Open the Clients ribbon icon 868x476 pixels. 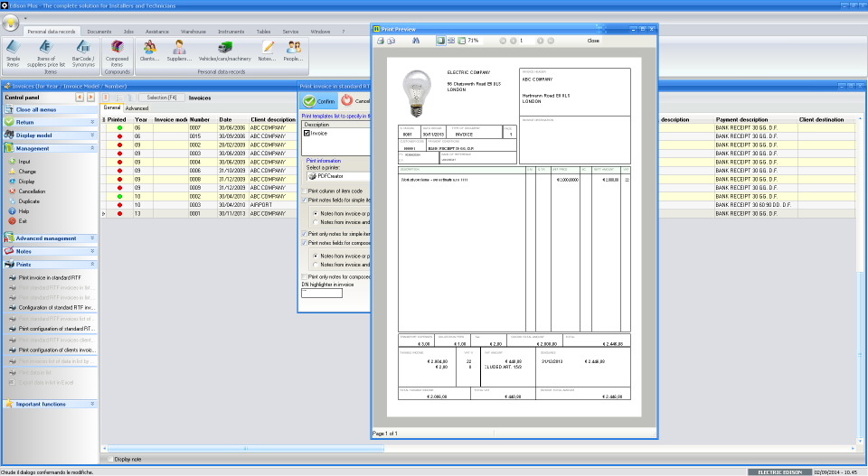pos(149,51)
